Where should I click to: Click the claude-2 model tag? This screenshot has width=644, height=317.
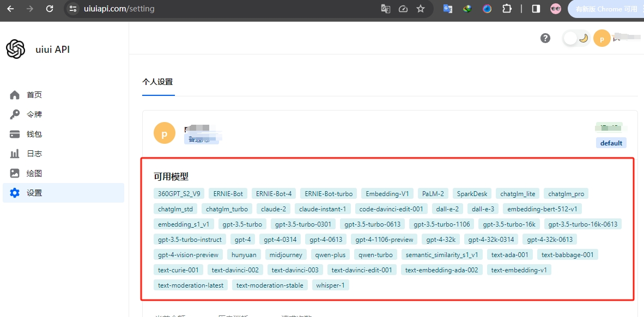pyautogui.click(x=274, y=209)
